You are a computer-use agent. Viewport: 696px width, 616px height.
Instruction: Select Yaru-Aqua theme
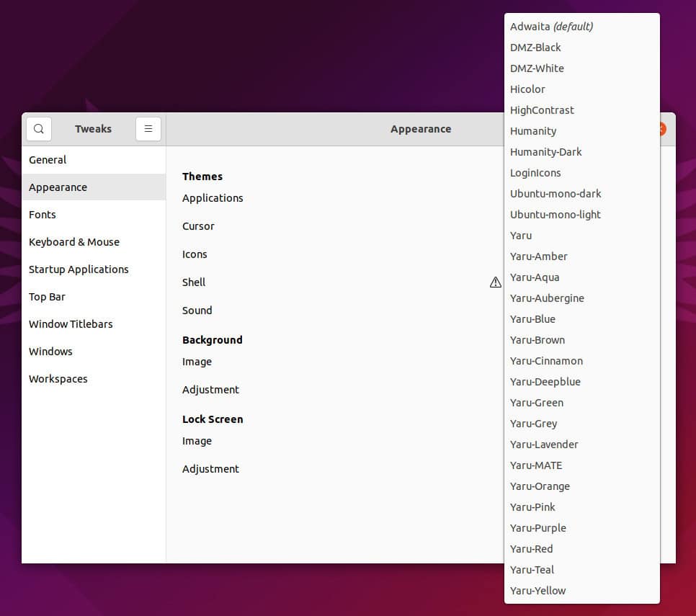tap(582, 277)
